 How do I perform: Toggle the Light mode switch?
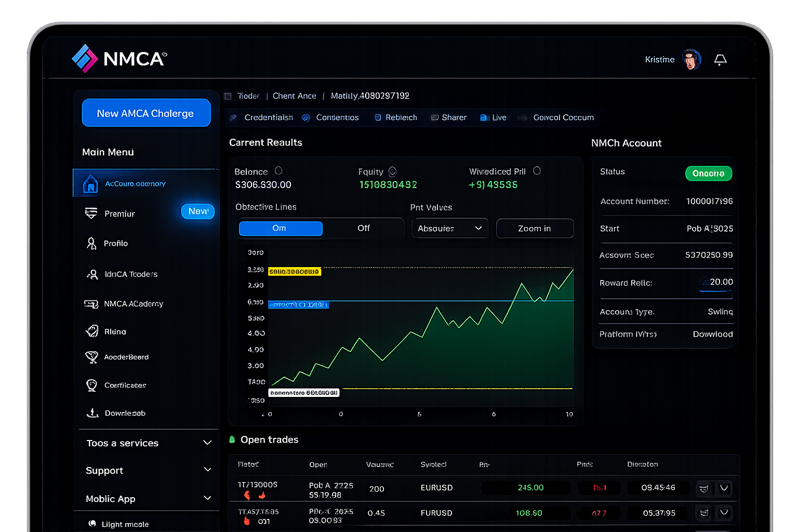[x=92, y=524]
